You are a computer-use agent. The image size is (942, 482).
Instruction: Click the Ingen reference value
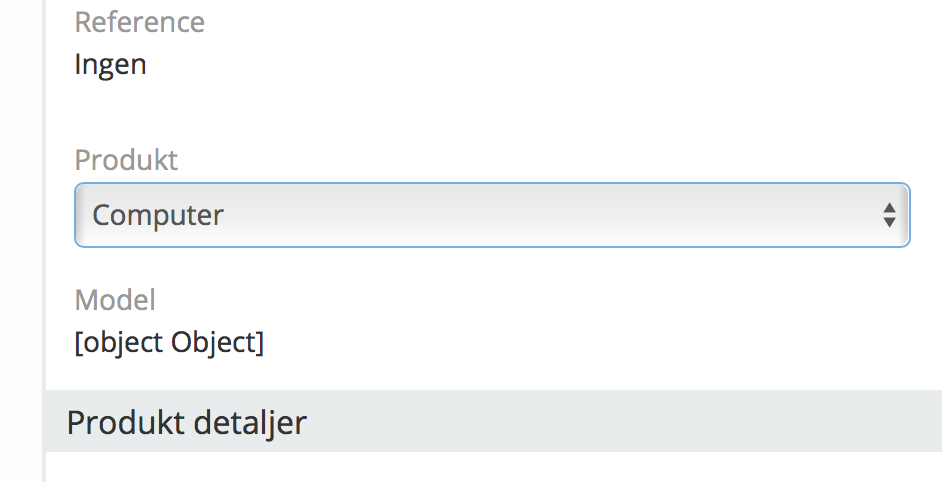[x=110, y=65]
